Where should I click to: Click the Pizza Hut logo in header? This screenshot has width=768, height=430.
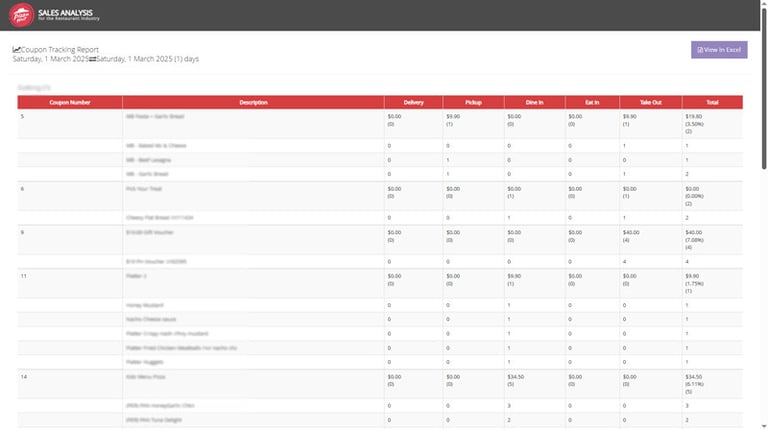click(21, 15)
